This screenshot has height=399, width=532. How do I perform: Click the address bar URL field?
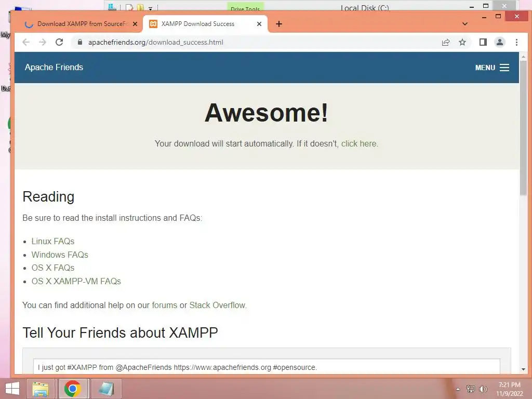point(258,42)
